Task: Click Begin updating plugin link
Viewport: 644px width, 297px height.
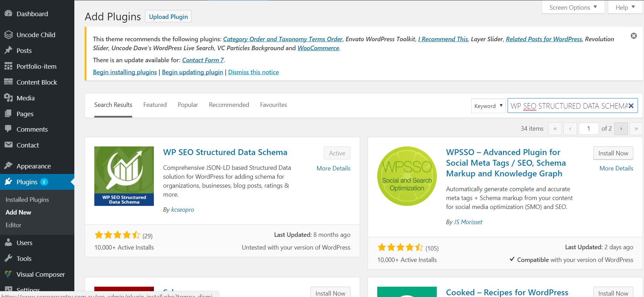Action: pyautogui.click(x=192, y=72)
